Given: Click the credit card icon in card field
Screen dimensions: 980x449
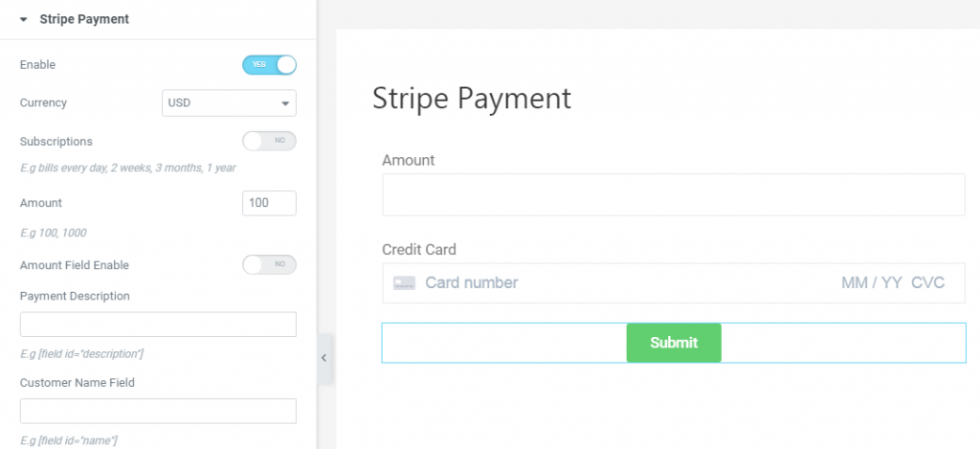Looking at the screenshot, I should pyautogui.click(x=405, y=282).
